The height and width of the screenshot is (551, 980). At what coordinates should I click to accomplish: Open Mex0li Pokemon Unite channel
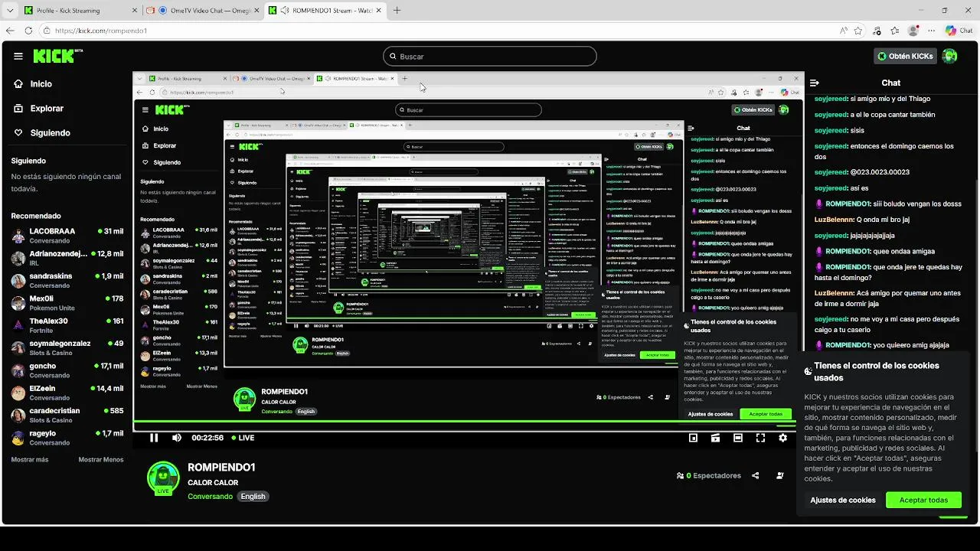67,303
